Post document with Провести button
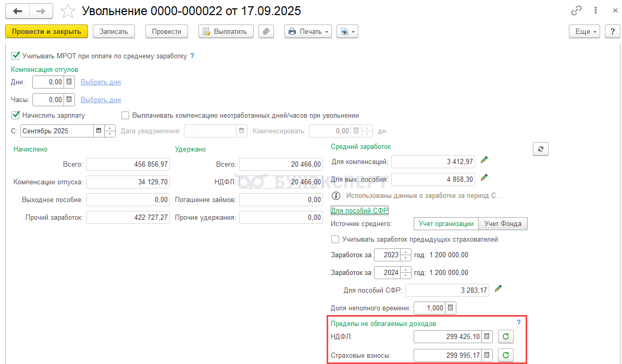Image resolution: width=622 pixels, height=364 pixels. click(167, 31)
